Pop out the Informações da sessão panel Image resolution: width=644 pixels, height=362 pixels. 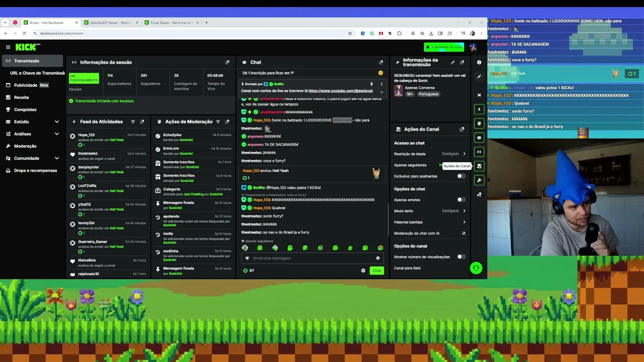click(x=227, y=62)
